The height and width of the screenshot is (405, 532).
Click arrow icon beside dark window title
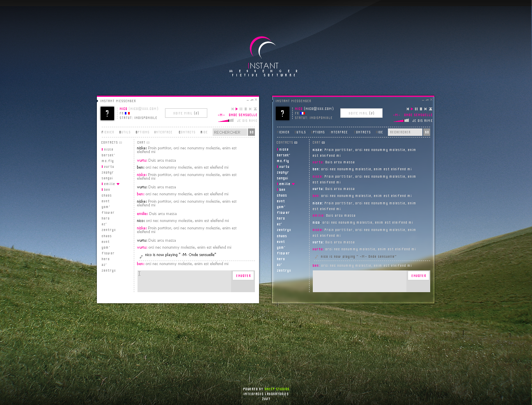[273, 101]
